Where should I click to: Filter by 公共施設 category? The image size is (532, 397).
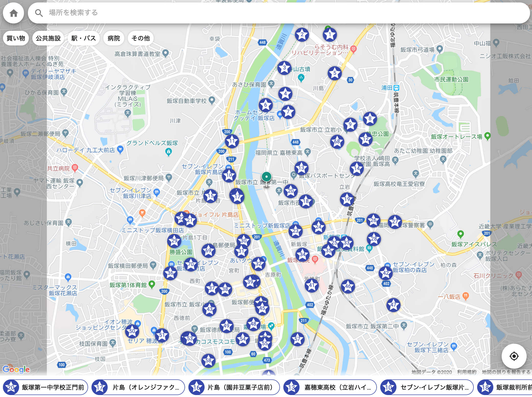[x=48, y=38]
